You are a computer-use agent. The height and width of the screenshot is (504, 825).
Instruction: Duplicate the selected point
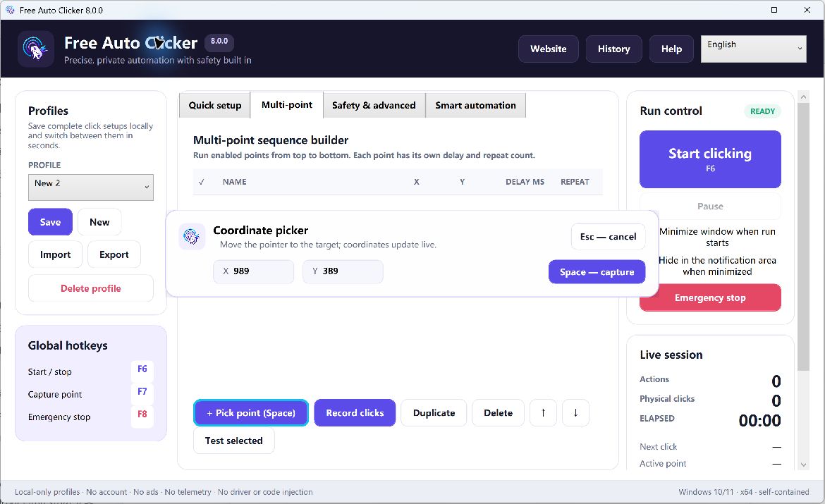click(x=434, y=413)
